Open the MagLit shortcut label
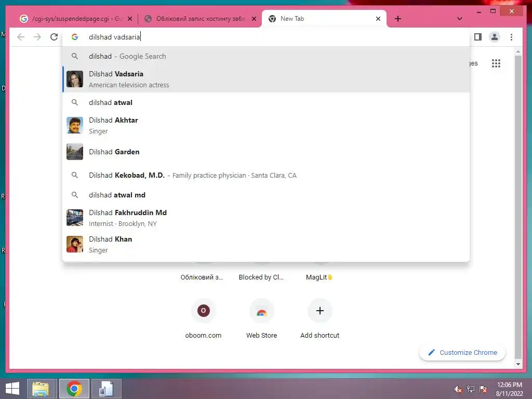The image size is (532, 399). [319, 277]
